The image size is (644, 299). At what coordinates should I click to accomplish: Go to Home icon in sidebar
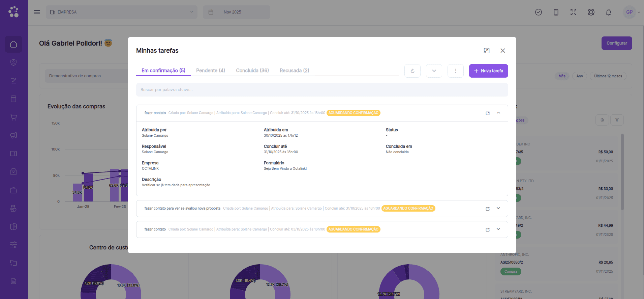click(x=13, y=44)
